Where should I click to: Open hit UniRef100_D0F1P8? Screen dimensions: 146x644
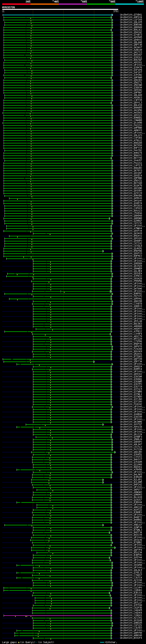pos(131,70)
